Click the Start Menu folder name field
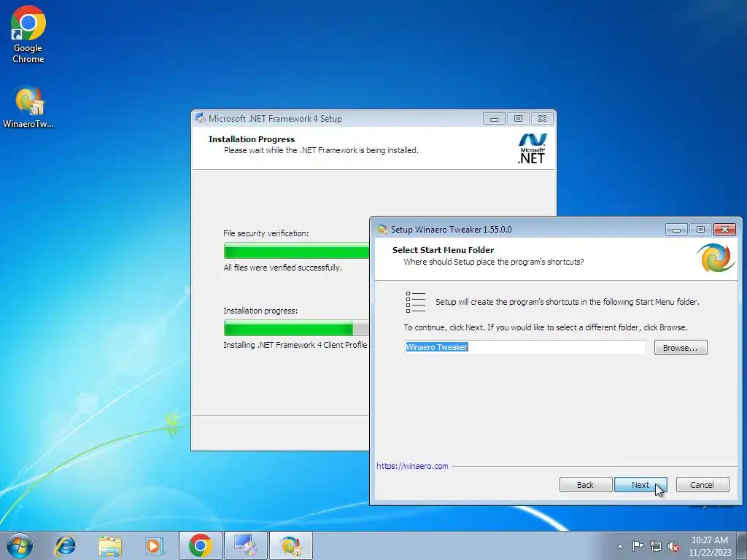Image resolution: width=747 pixels, height=560 pixels. click(525, 347)
